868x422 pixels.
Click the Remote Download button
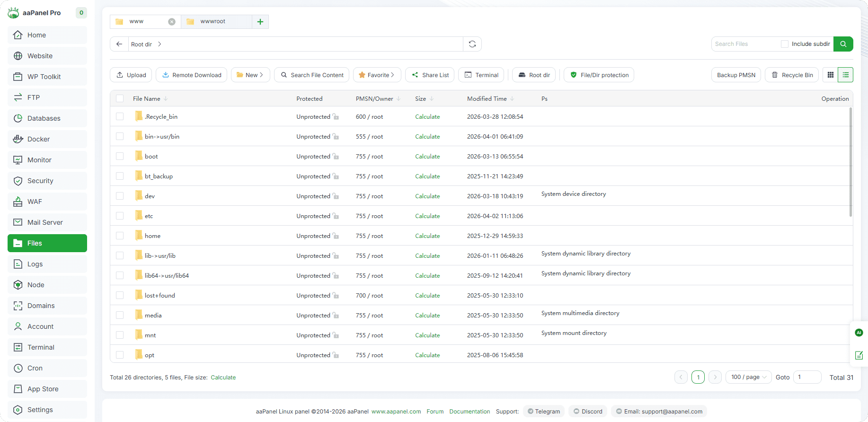[192, 75]
